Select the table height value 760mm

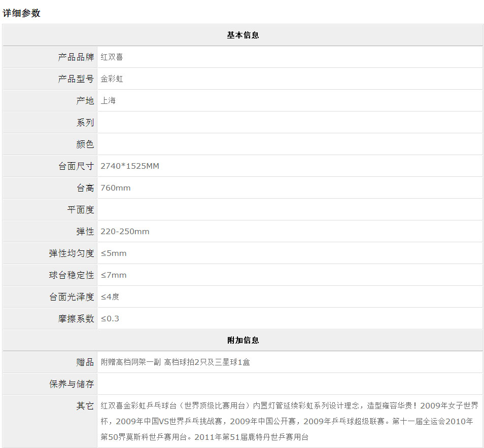click(116, 188)
